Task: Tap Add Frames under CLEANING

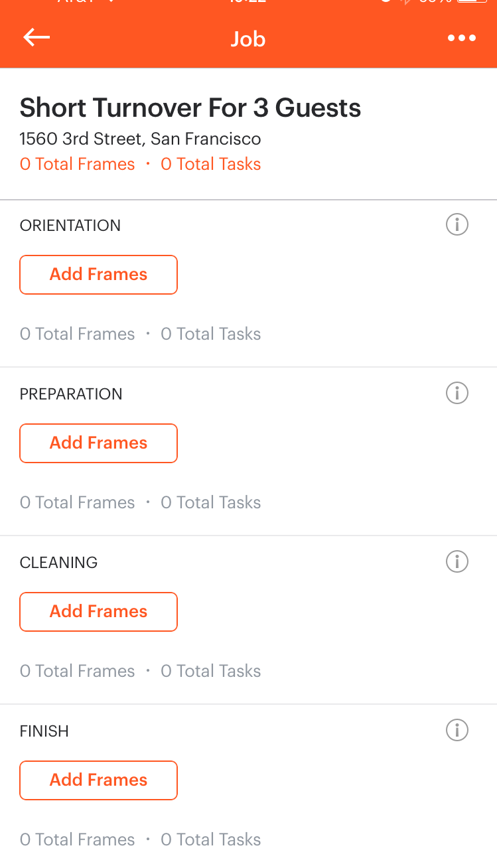Action: click(x=98, y=611)
